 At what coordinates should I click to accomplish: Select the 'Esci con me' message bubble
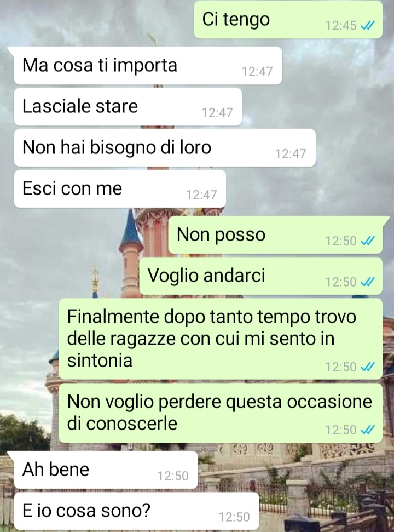[120, 188]
